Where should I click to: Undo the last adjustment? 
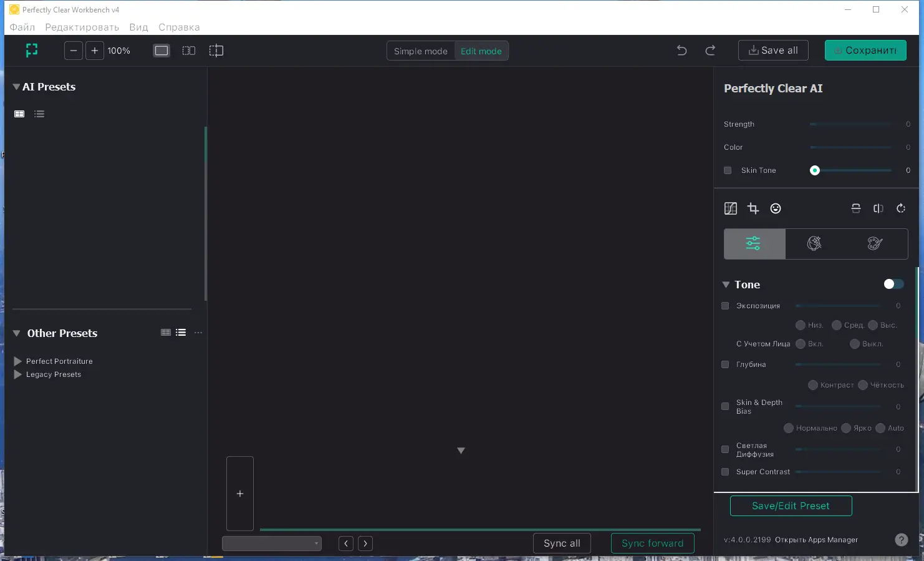click(x=682, y=51)
